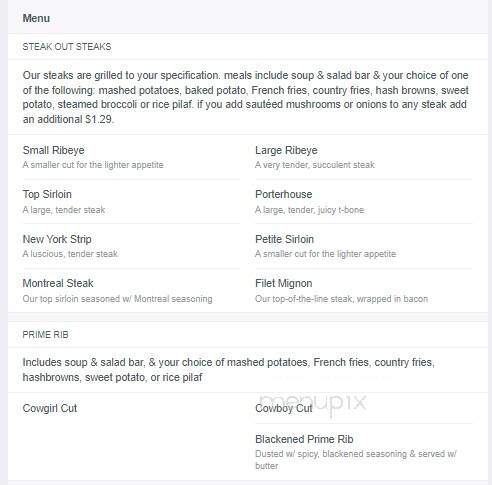Click the steaks description paragraph about grilling

(x=246, y=97)
